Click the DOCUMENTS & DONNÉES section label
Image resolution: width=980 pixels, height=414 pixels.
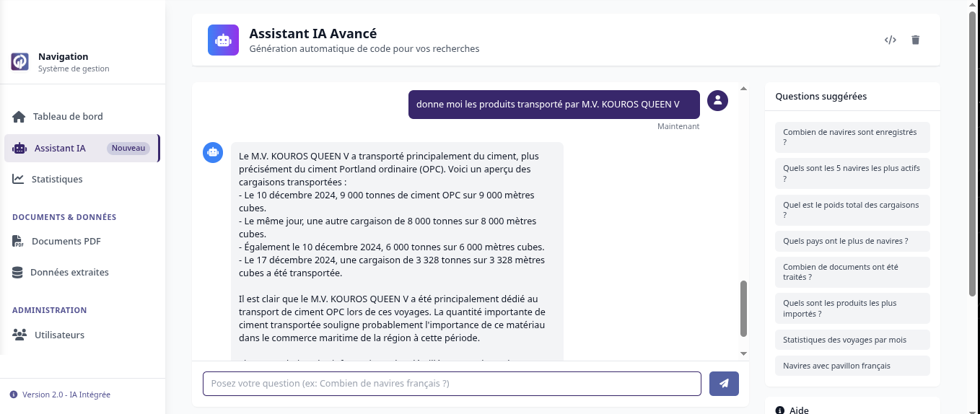[64, 217]
